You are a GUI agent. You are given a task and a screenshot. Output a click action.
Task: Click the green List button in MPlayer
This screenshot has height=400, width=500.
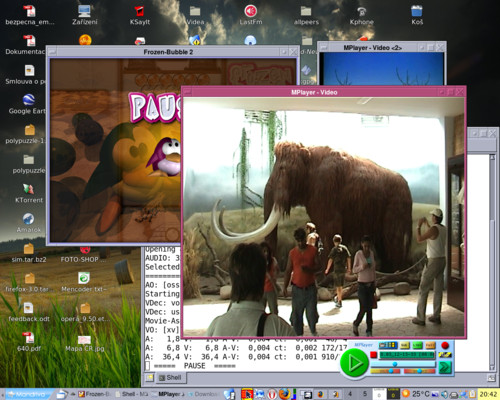417,345
